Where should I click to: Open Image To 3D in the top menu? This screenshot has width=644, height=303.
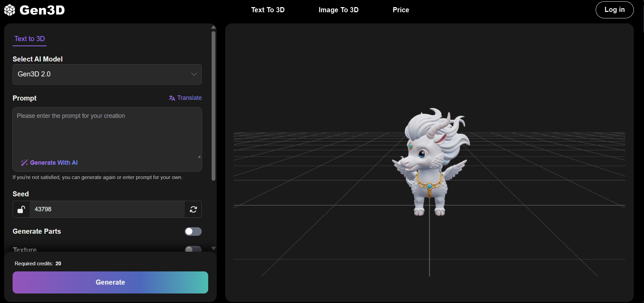[x=338, y=10]
